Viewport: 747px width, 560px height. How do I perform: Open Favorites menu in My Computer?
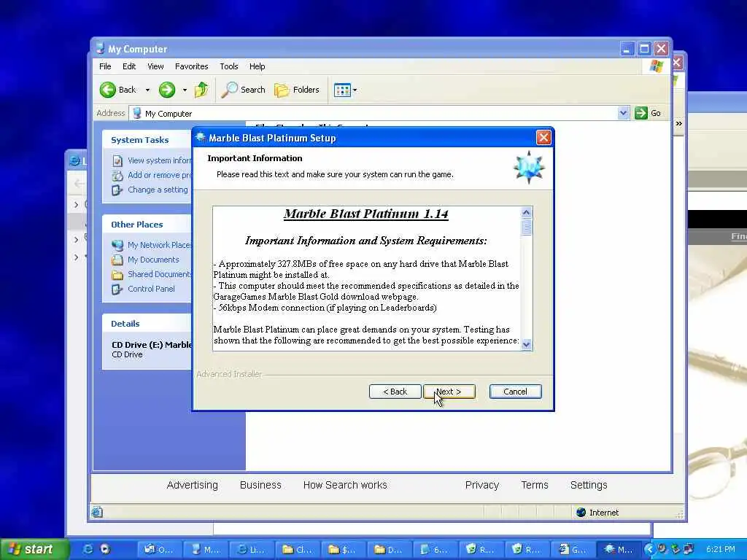(x=192, y=66)
